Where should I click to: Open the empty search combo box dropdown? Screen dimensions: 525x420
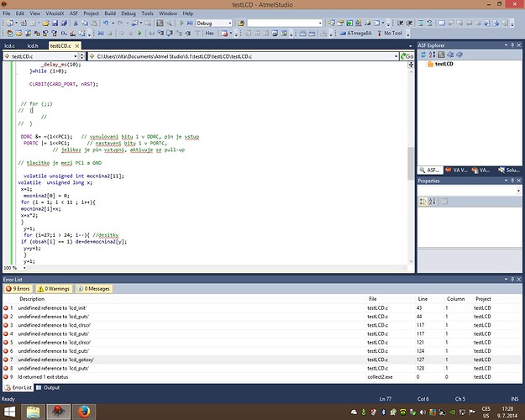coord(320,24)
